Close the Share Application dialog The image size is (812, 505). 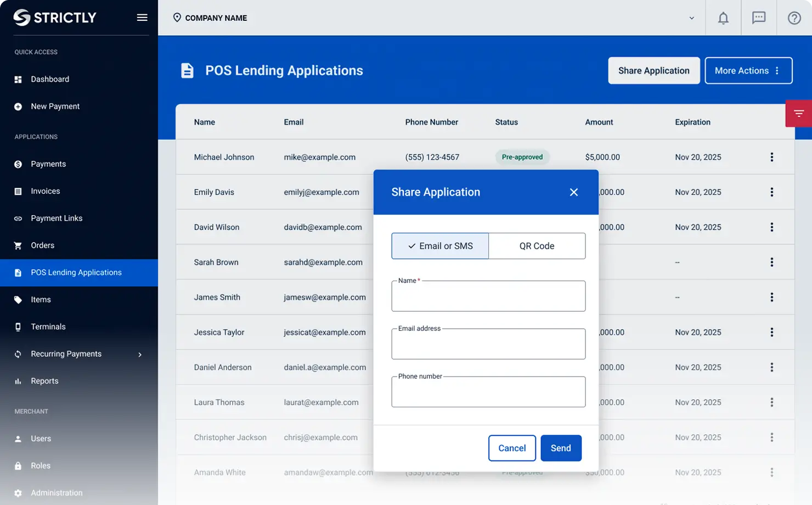574,192
